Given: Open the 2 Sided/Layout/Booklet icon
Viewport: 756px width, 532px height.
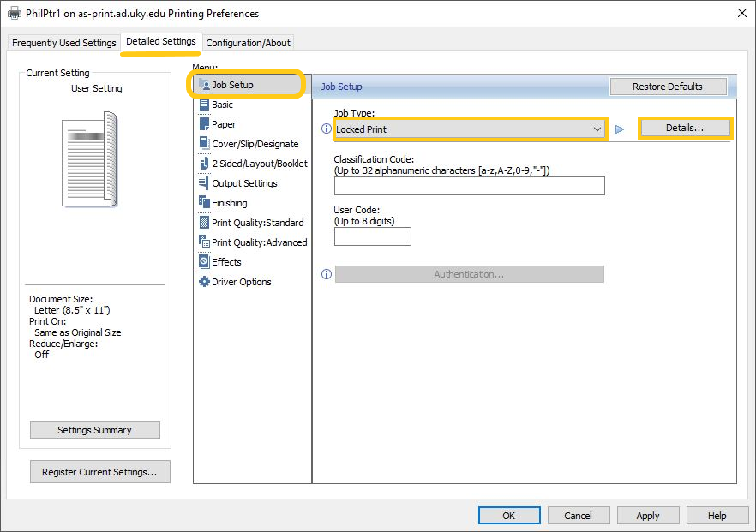Looking at the screenshot, I should click(x=204, y=164).
